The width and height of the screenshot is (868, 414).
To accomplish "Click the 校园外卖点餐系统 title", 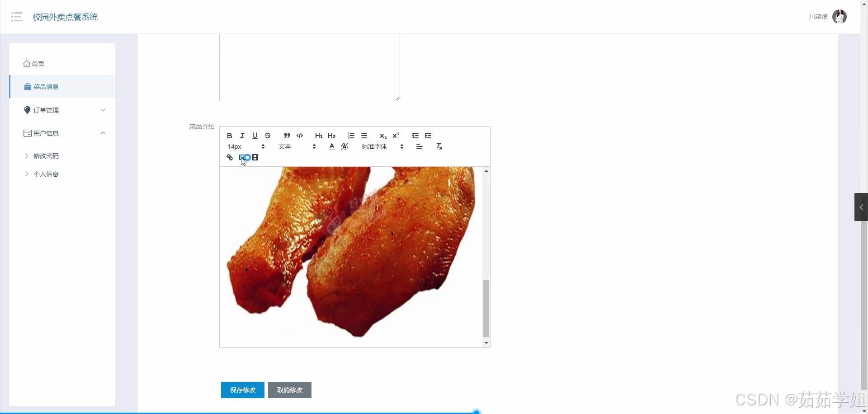I will [65, 17].
